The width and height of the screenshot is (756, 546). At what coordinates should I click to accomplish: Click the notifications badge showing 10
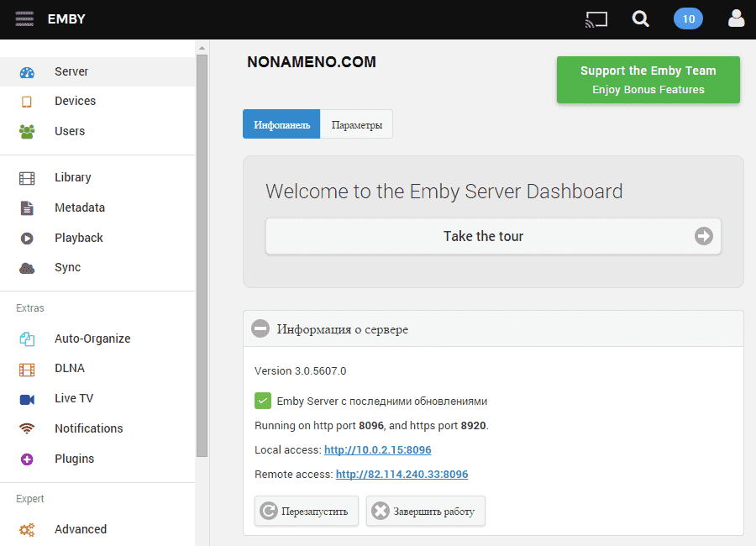click(x=688, y=18)
